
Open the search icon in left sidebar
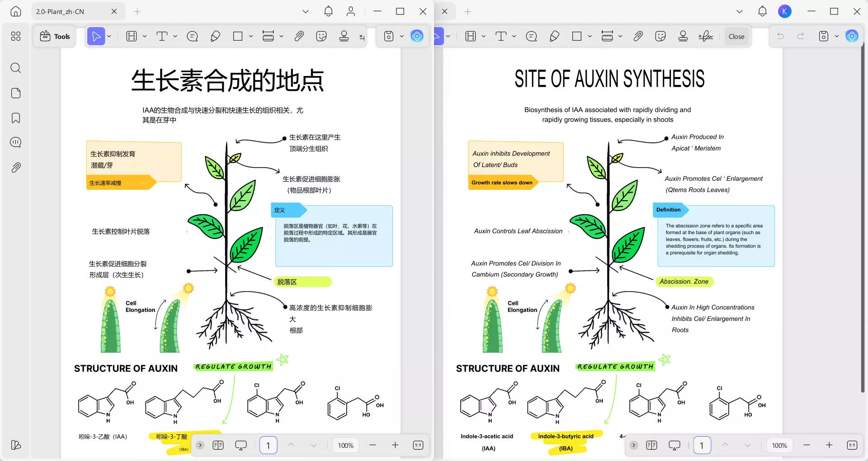(x=16, y=68)
